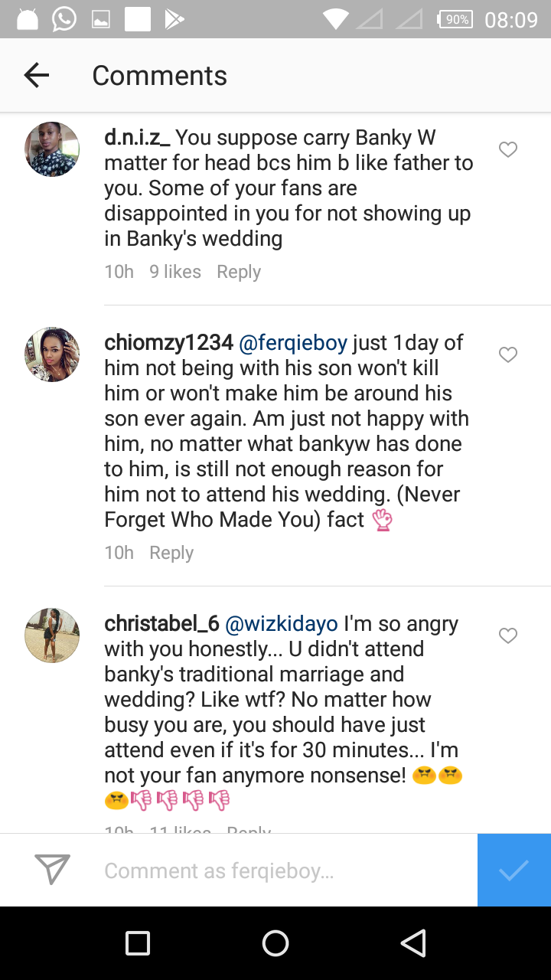Viewport: 551px width, 980px height.
Task: Reply to chiomzy1234 comment
Action: pyautogui.click(x=171, y=553)
